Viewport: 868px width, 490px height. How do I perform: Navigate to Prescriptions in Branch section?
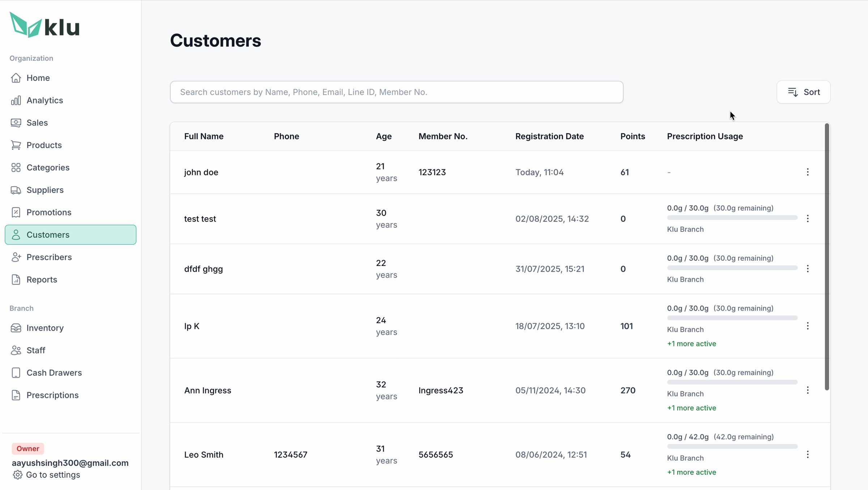click(x=71, y=395)
